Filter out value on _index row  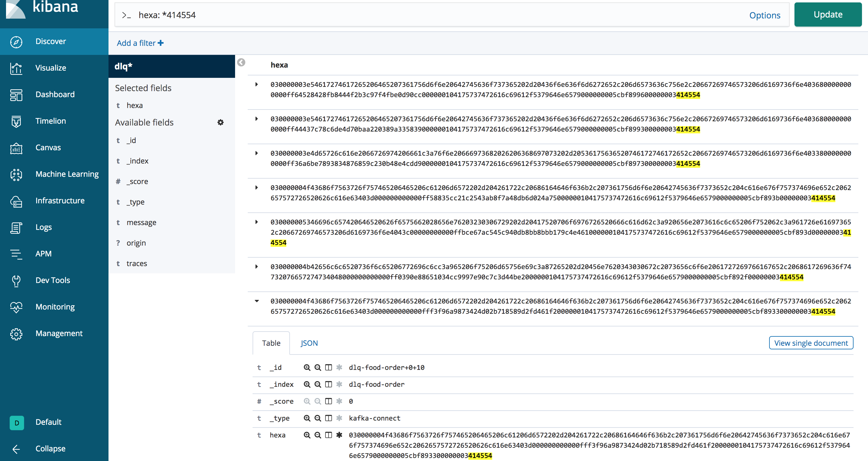317,384
